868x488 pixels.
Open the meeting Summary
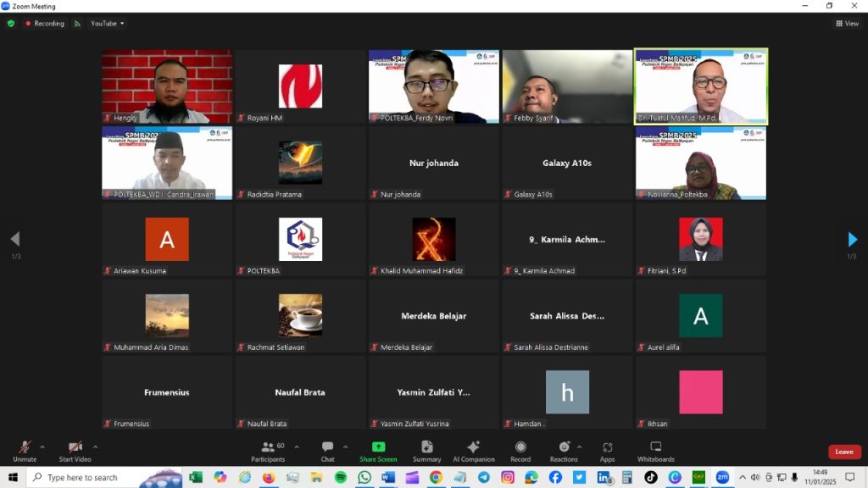(x=426, y=451)
